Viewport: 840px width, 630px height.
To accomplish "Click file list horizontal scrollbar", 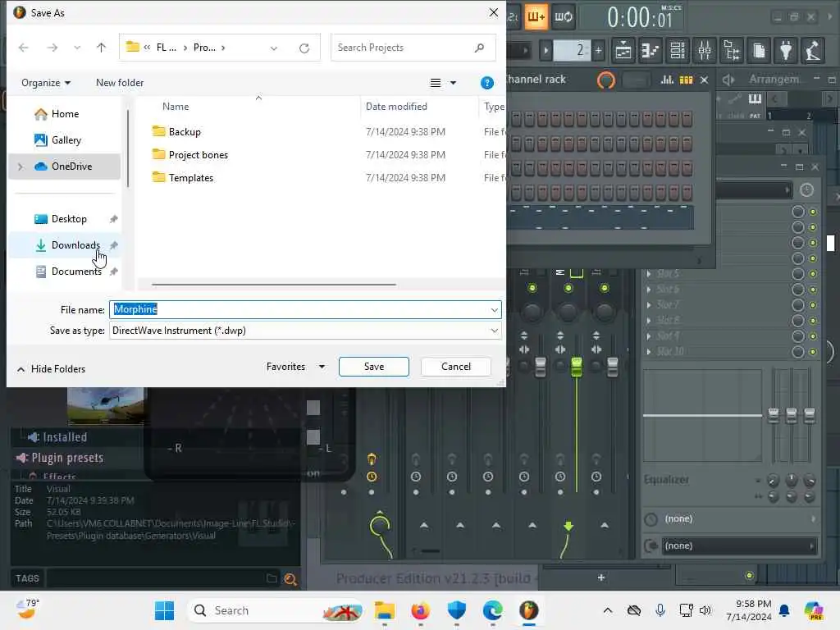I will click(x=274, y=285).
